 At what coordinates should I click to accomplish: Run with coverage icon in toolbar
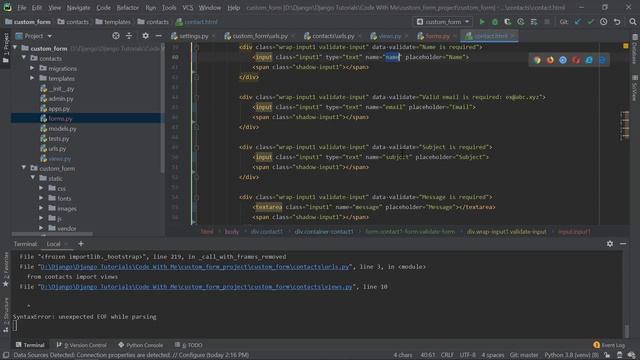(507, 22)
